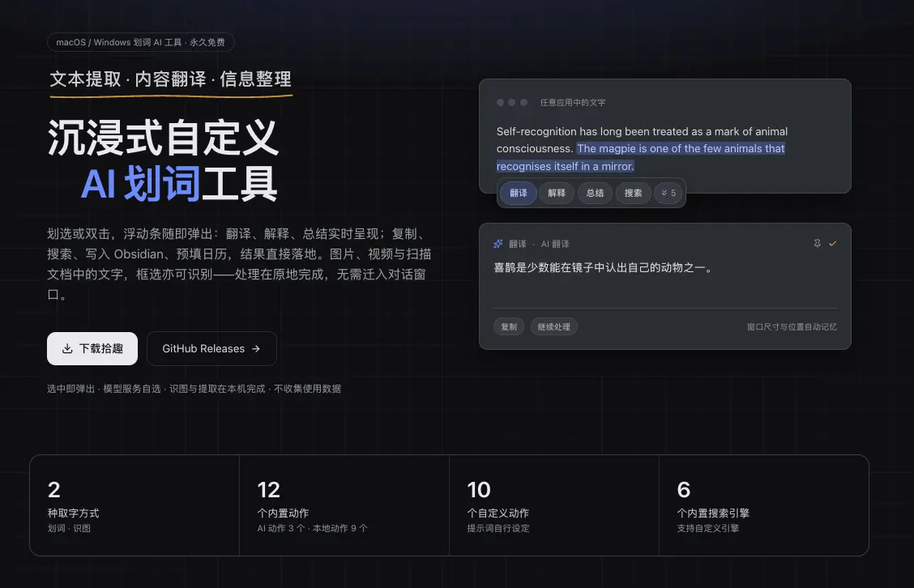Expand the 5 more actions chevron
This screenshot has height=588, width=914.
click(668, 193)
